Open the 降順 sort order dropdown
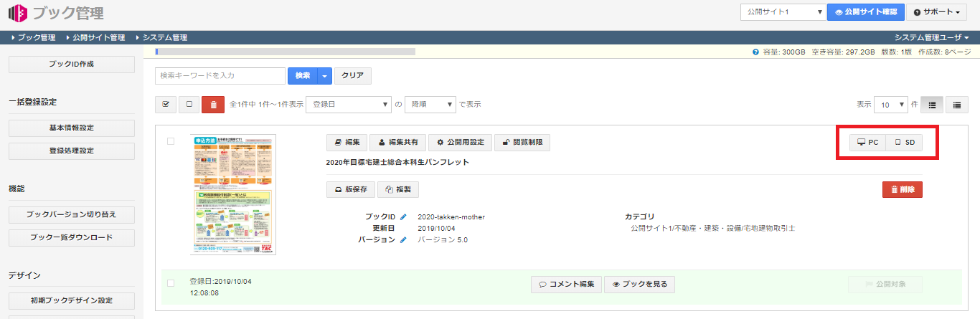Image resolution: width=980 pixels, height=319 pixels. coord(430,104)
